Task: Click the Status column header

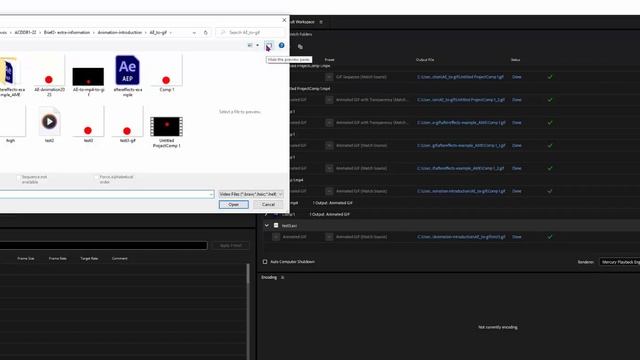Action: 516,60
